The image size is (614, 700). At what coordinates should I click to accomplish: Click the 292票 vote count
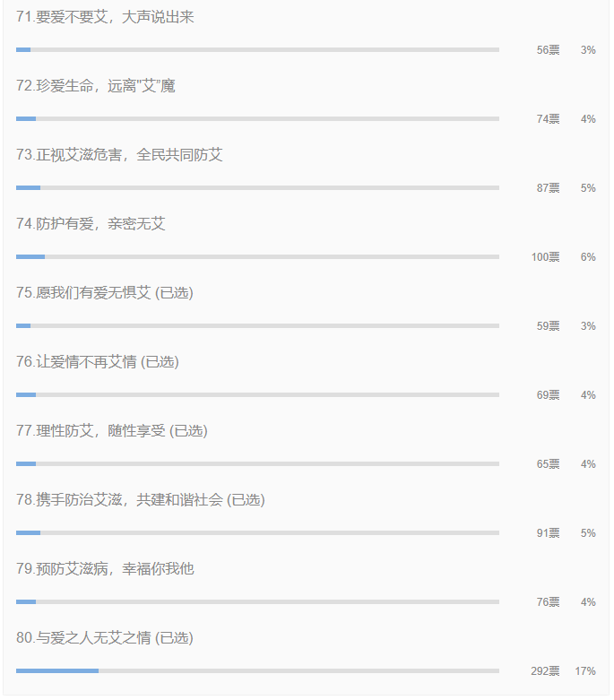545,671
